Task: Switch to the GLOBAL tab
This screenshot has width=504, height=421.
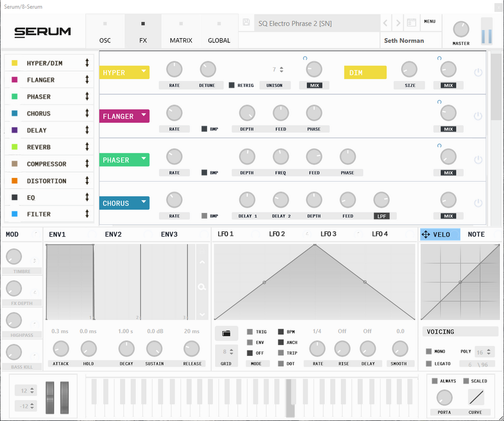Action: click(219, 32)
